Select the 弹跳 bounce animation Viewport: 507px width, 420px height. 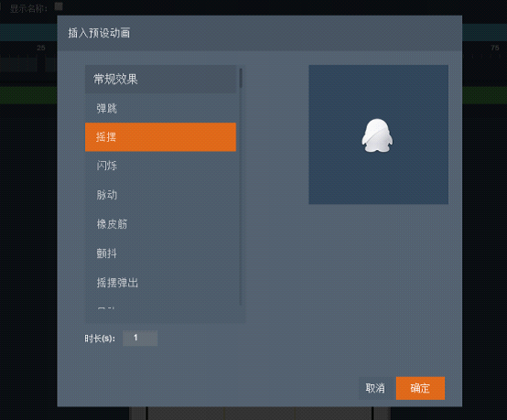(160, 108)
